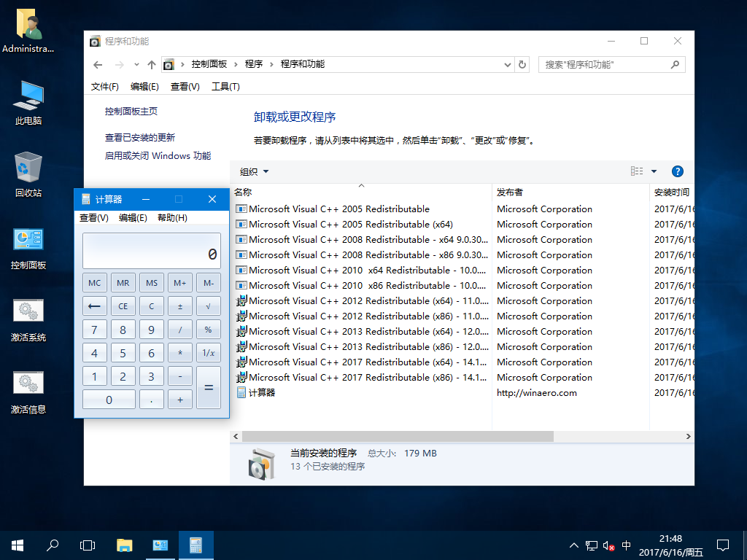Expand the address bar history dropdown
The width and height of the screenshot is (747, 560).
(508, 64)
